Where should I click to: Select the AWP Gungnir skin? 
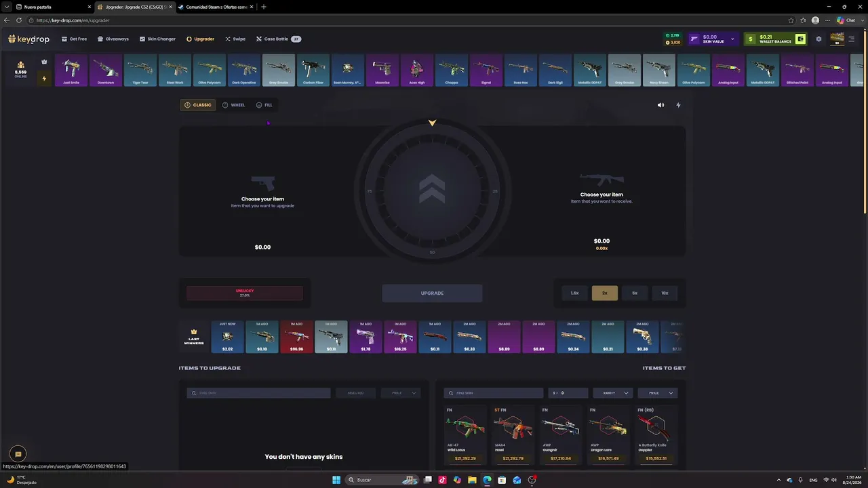click(560, 434)
